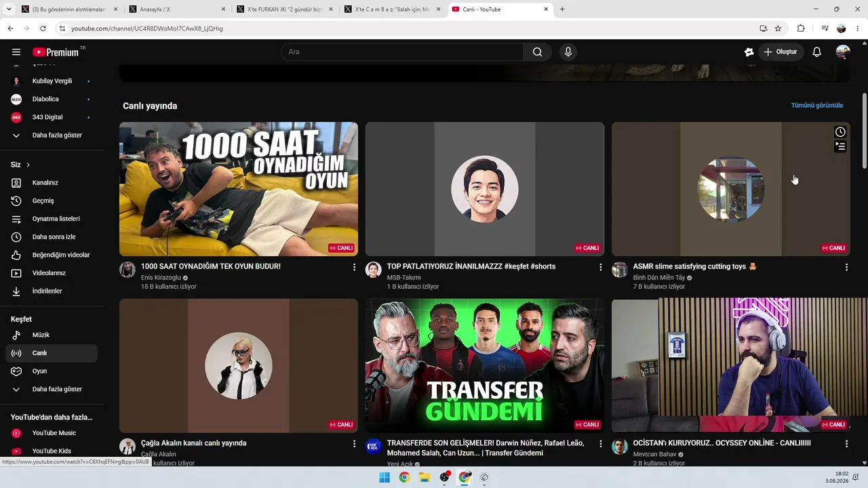Image resolution: width=868 pixels, height=488 pixels.
Task: Open the 1000 SAAT OYNADIĞIM OYUN thumbnail
Action: 239,189
